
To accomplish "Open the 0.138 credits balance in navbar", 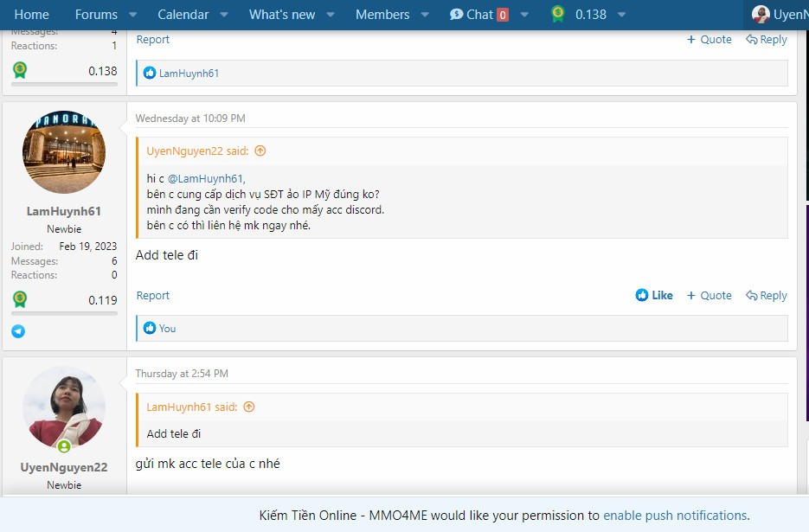I will (x=591, y=15).
